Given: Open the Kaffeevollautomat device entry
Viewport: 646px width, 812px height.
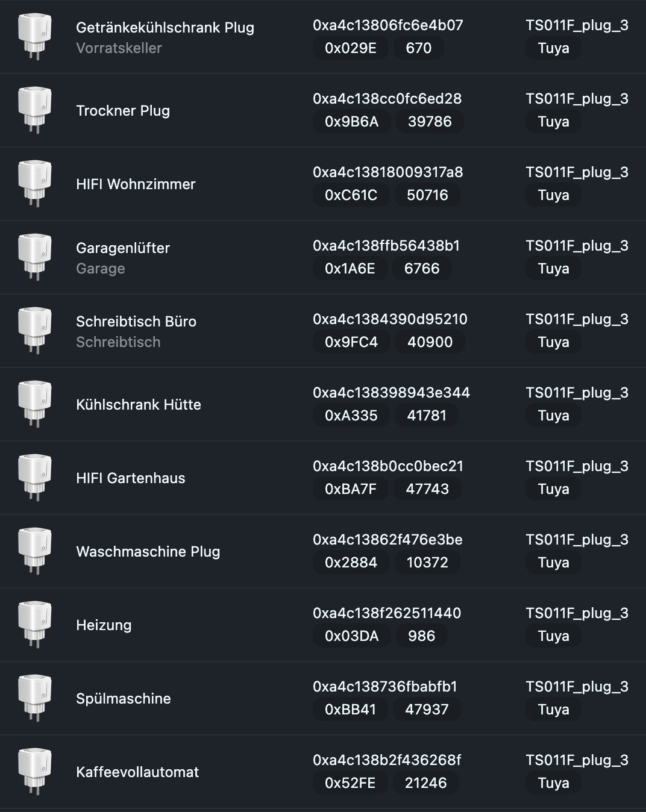Looking at the screenshot, I should click(x=137, y=772).
